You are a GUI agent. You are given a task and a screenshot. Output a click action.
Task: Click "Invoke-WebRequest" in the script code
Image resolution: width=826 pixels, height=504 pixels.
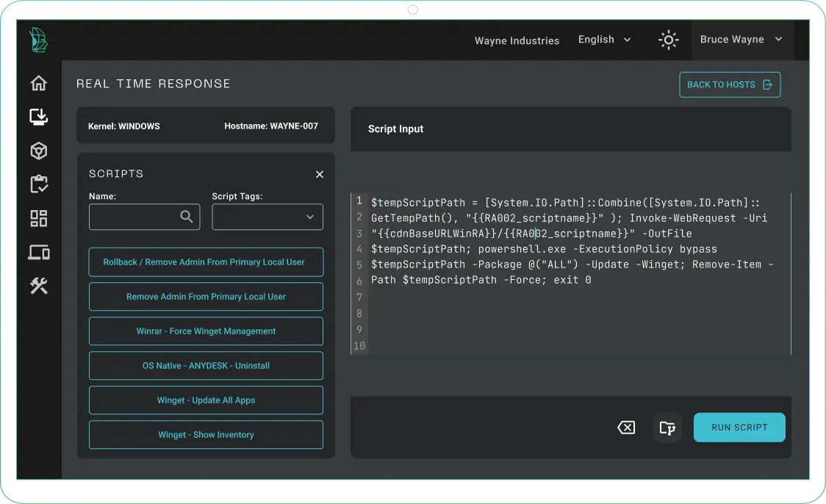tap(683, 218)
